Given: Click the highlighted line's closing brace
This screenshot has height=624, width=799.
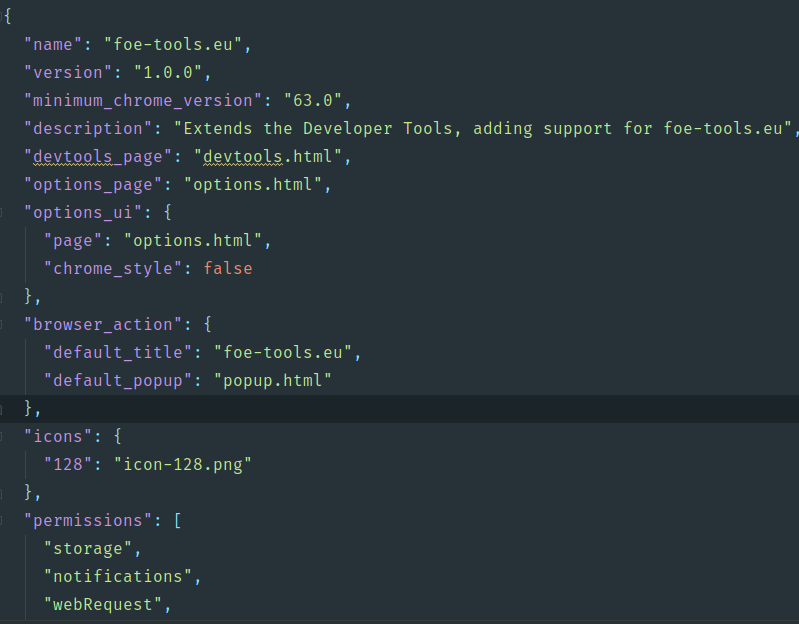Looking at the screenshot, I should (x=29, y=408).
